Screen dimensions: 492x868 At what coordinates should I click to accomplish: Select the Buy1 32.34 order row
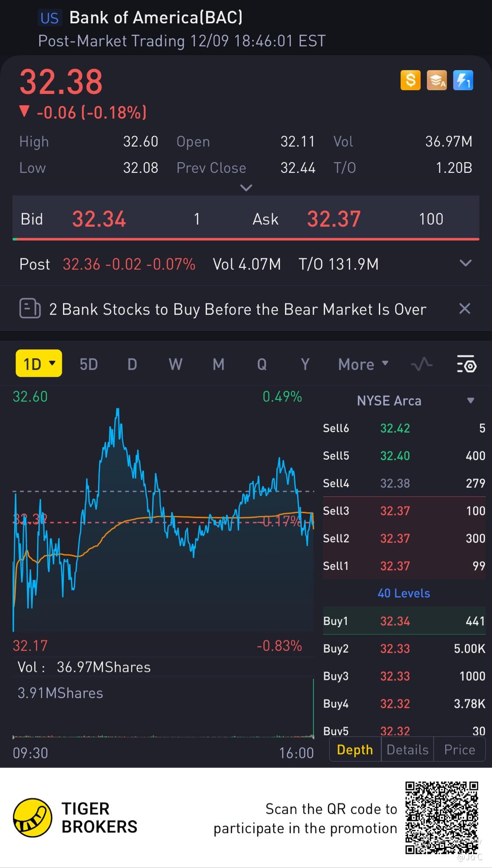click(404, 621)
